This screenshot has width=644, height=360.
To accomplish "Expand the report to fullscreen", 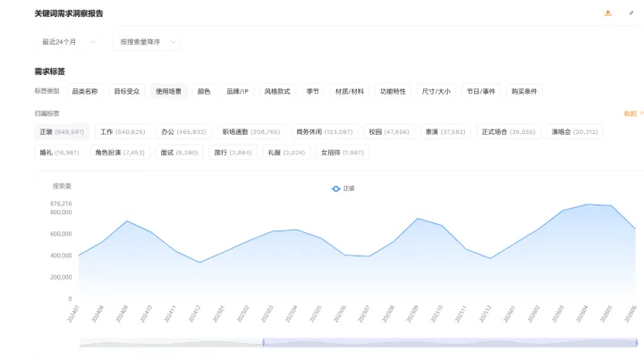I will 631,13.
